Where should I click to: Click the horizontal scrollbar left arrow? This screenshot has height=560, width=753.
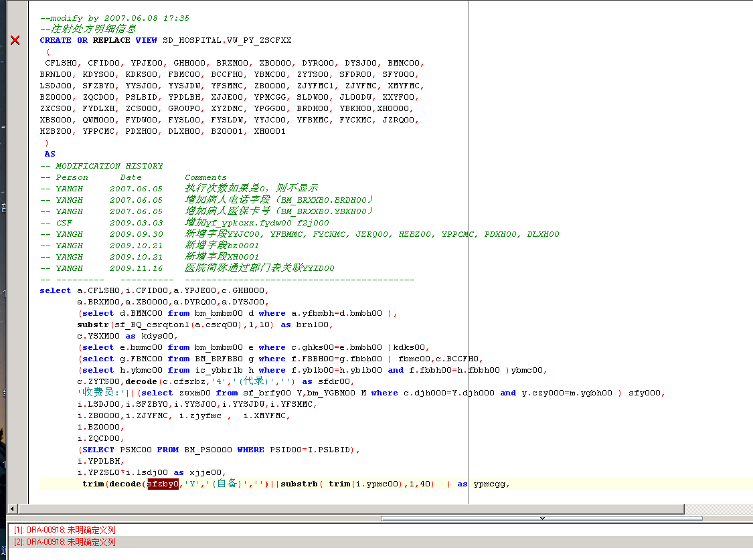tap(11, 509)
